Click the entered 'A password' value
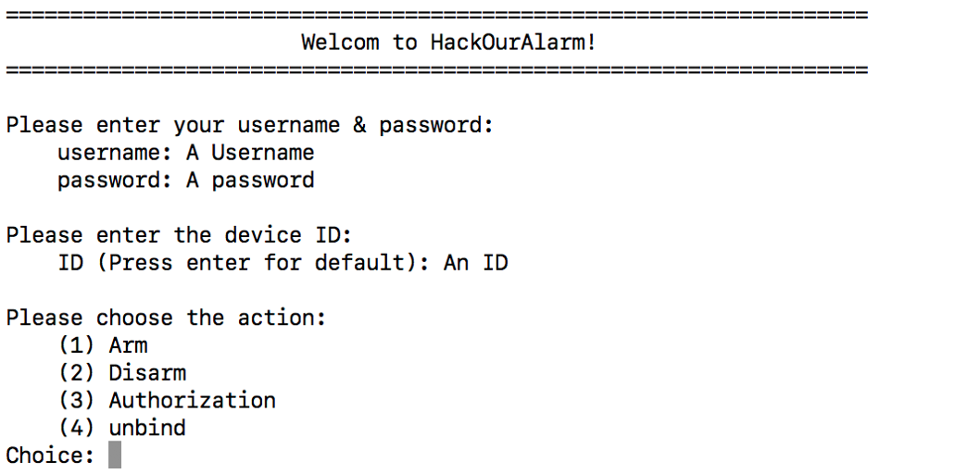Image resolution: width=980 pixels, height=474 pixels. [250, 180]
